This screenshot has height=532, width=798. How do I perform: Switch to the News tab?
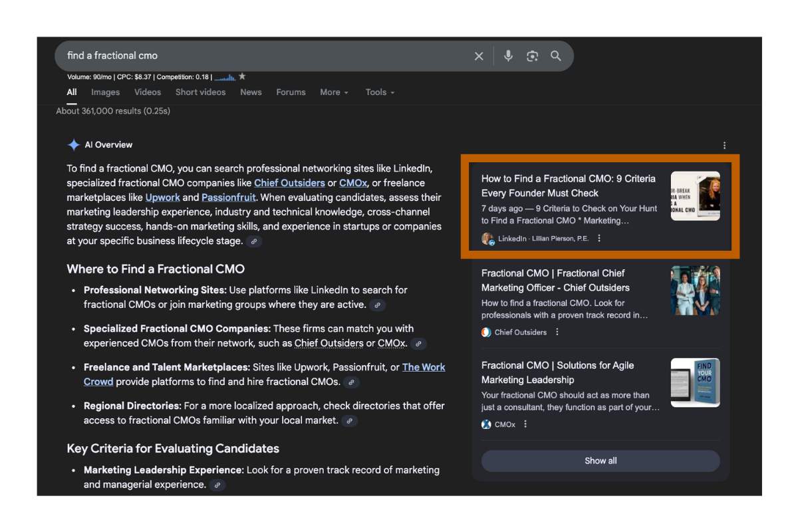pyautogui.click(x=251, y=92)
